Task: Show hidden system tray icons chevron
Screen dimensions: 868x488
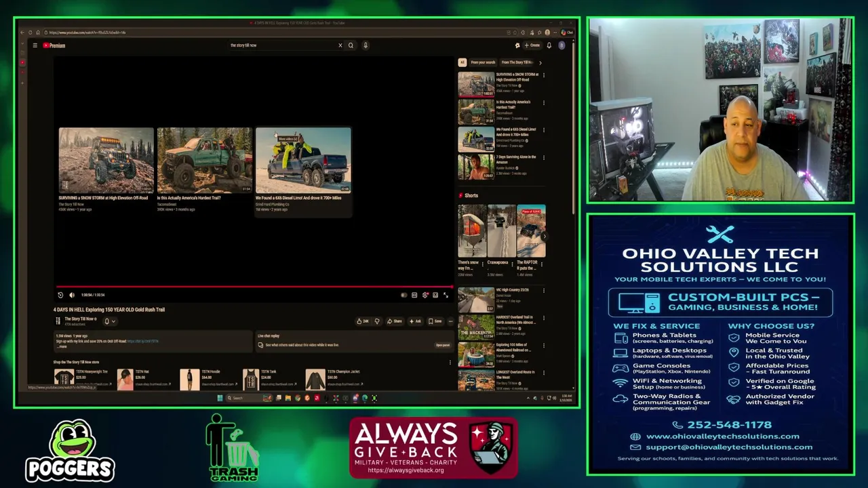Action: (528, 398)
